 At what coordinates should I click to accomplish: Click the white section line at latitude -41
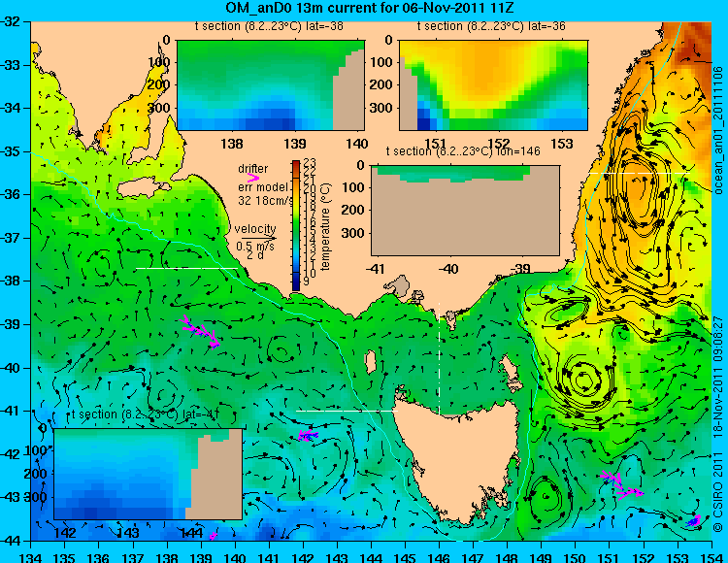point(347,411)
